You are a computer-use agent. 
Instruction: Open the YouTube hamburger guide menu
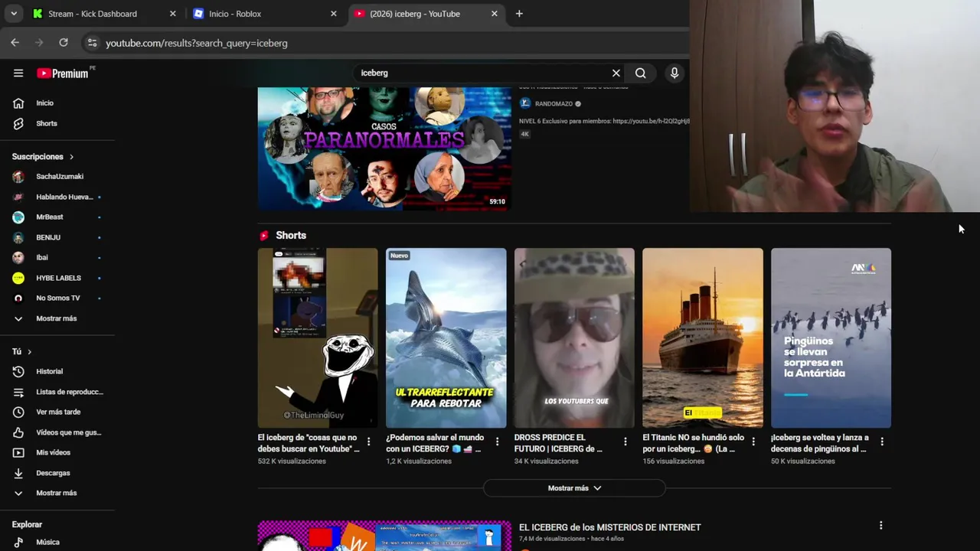[x=18, y=73]
